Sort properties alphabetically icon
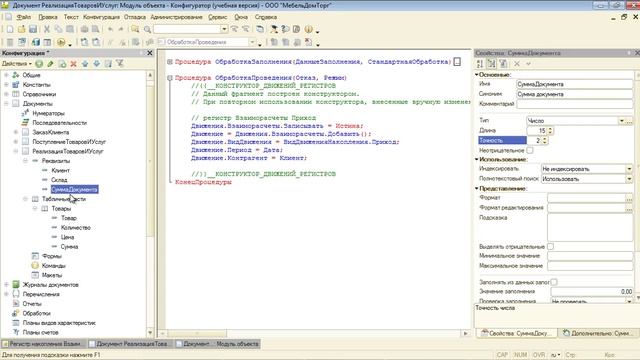This screenshot has width=640, height=360. 480,64
